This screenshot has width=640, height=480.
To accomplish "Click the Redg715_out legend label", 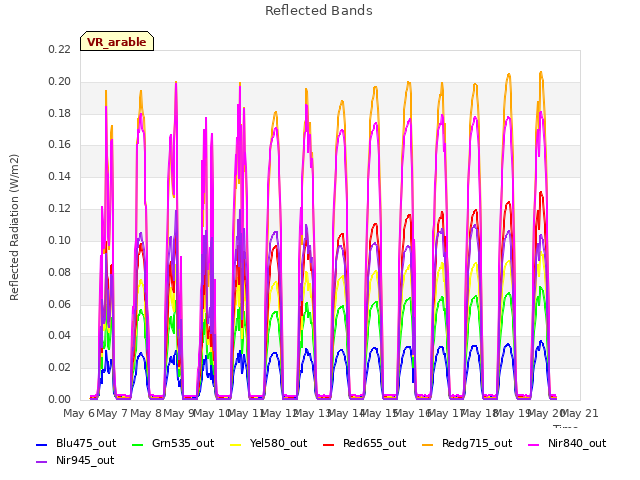I will pyautogui.click(x=477, y=444).
